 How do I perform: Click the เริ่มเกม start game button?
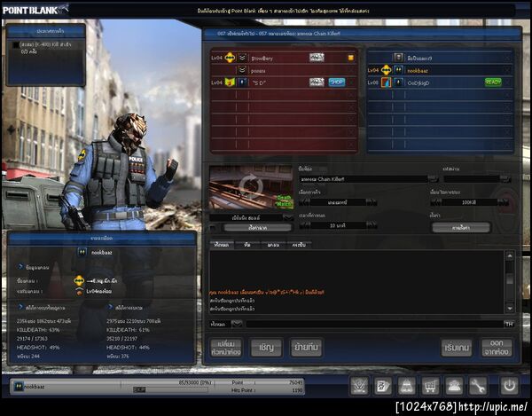[457, 348]
